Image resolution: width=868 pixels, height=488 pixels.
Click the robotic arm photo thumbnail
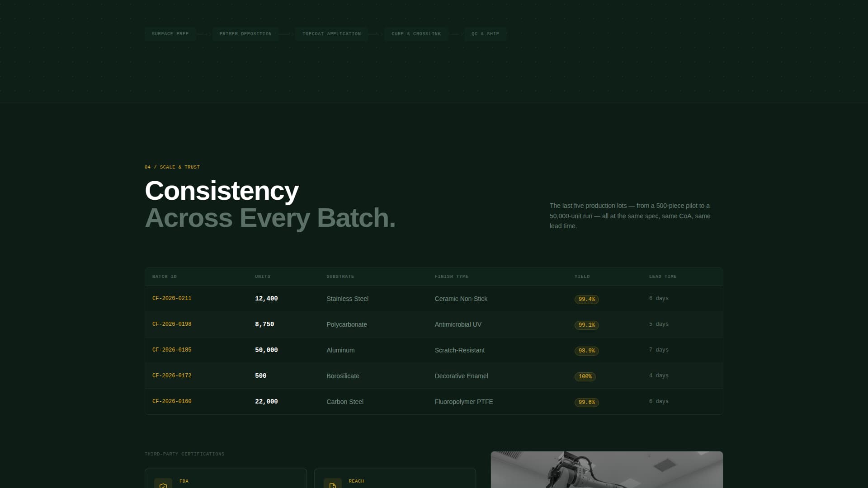pyautogui.click(x=607, y=470)
